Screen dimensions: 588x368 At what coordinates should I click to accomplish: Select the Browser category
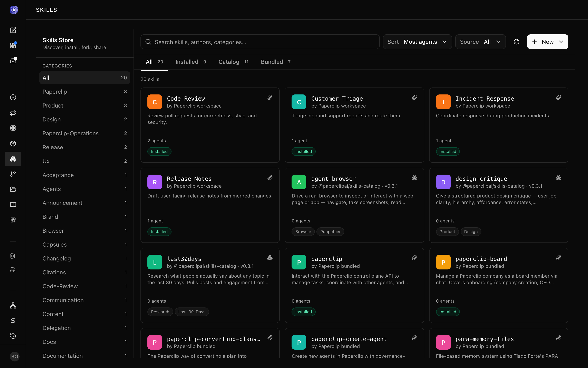[85, 230]
